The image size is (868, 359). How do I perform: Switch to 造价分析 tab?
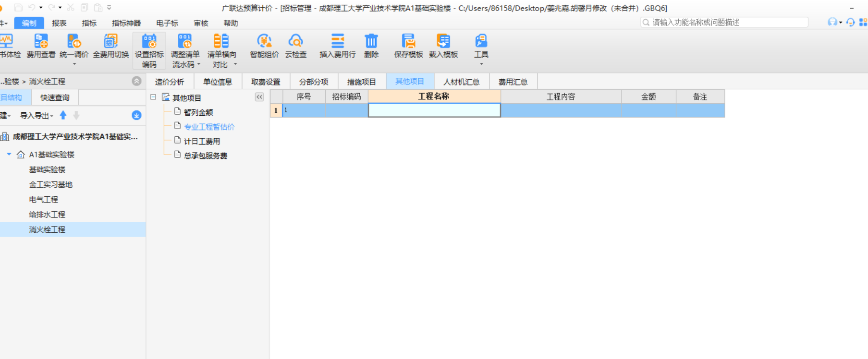tap(170, 82)
